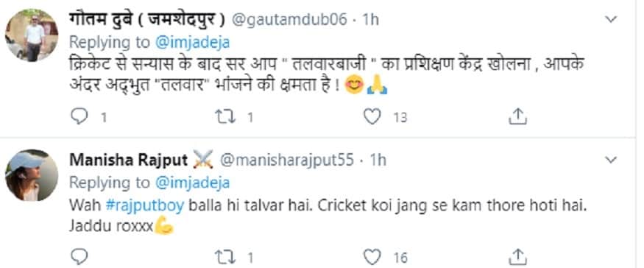Open @imjadeja link in Manisha's tweet
This screenshot has width=644, height=268.
[191, 183]
